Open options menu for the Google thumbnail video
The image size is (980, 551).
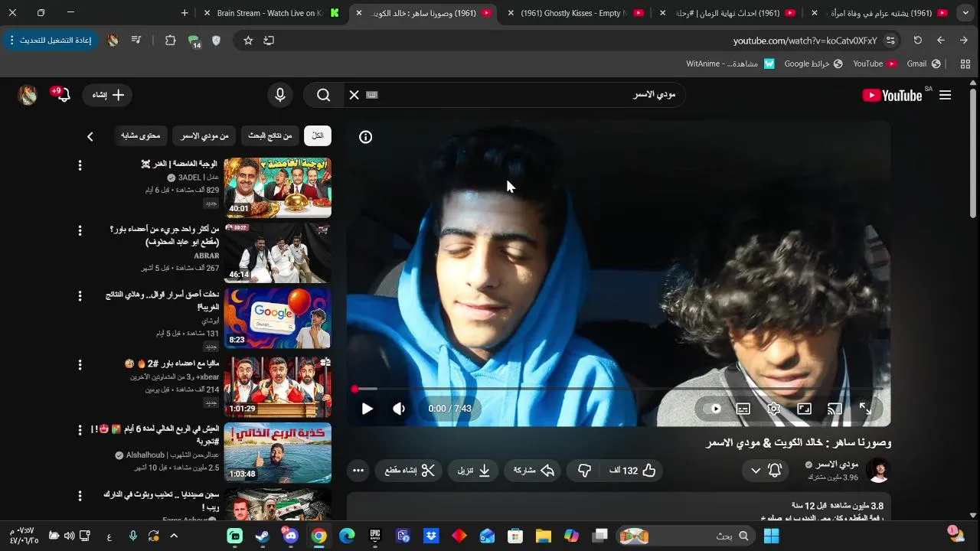click(x=80, y=295)
